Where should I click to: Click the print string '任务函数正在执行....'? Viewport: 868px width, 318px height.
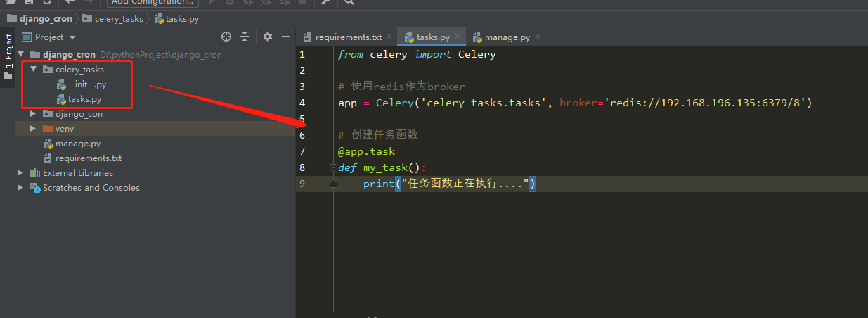click(x=465, y=184)
